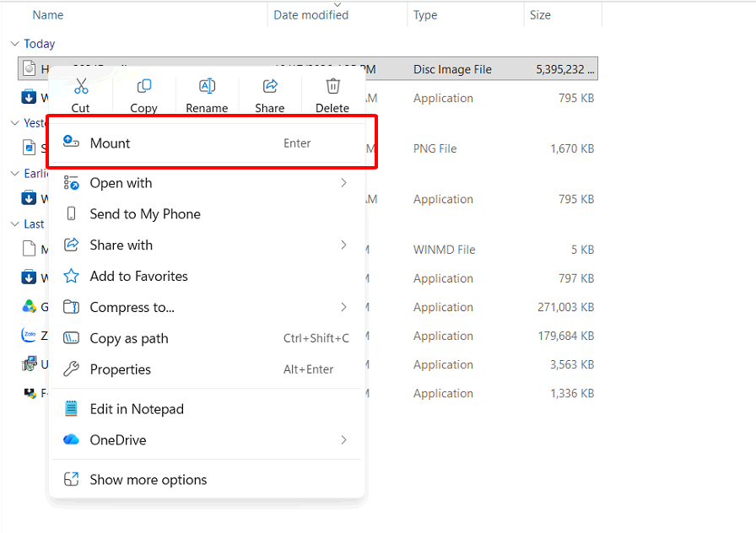The height and width of the screenshot is (533, 756).
Task: Click the Notepad icon
Action: pos(72,409)
